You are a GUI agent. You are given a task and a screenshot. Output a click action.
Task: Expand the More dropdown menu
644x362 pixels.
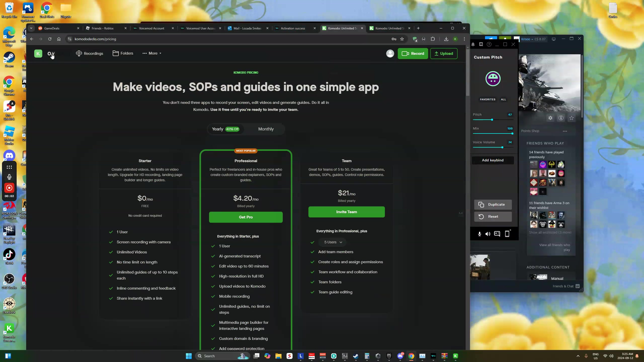tap(152, 53)
